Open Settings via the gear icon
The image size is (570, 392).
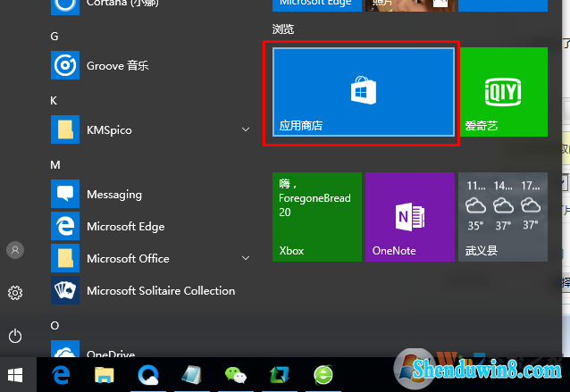(x=15, y=293)
